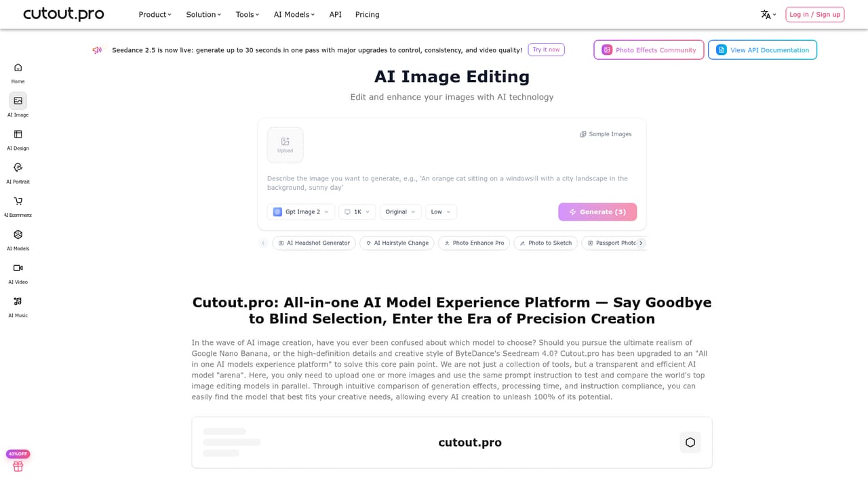Open the Pricing nav item
Image resolution: width=868 pixels, height=488 pixels.
[x=368, y=14]
